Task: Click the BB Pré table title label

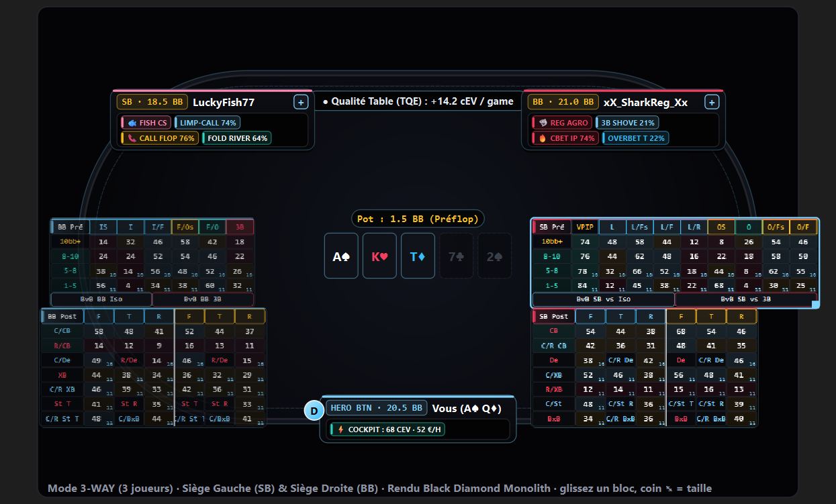Action: (x=70, y=227)
